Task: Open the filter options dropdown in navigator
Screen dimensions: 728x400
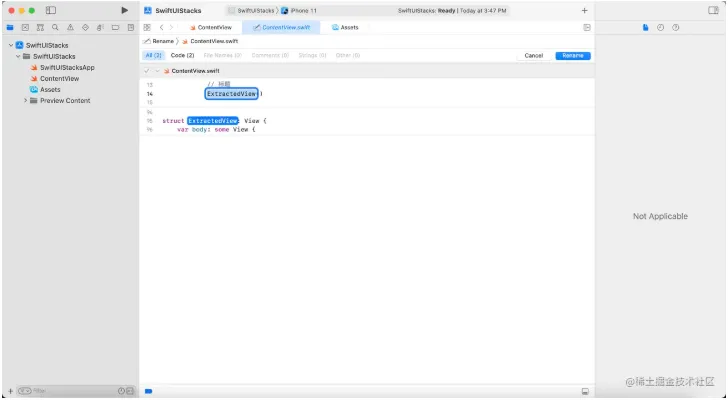Action: [x=25, y=391]
